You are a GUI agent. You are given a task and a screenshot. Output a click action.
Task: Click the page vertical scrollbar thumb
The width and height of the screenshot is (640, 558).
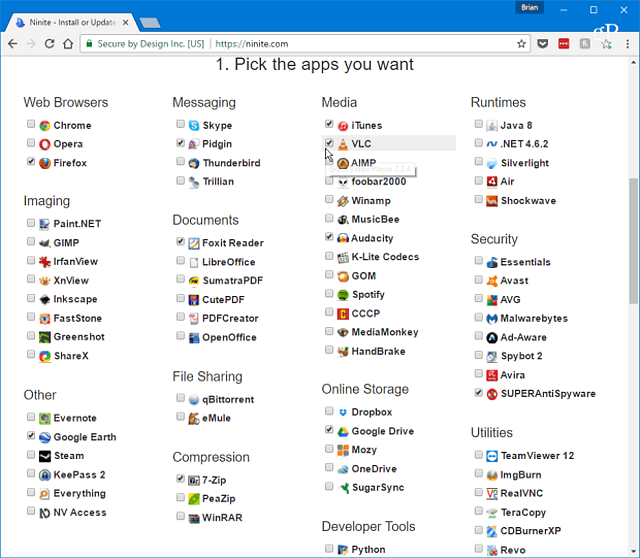tap(633, 241)
